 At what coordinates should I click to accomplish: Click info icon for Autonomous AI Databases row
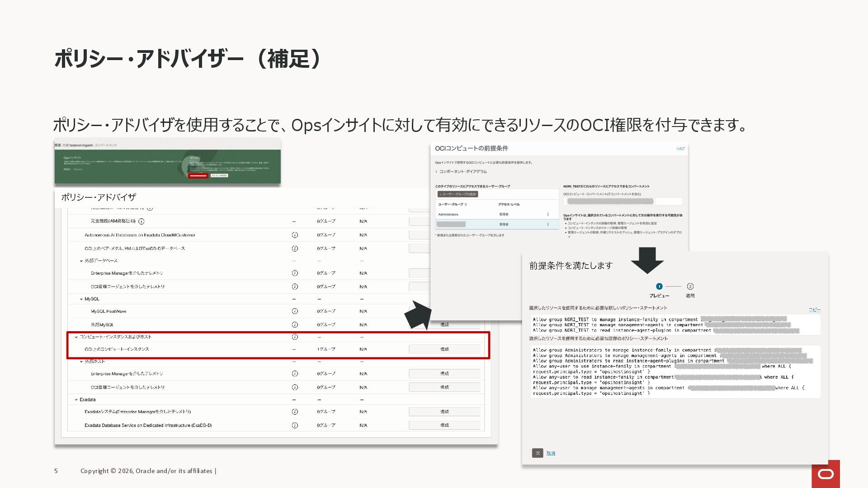click(295, 235)
